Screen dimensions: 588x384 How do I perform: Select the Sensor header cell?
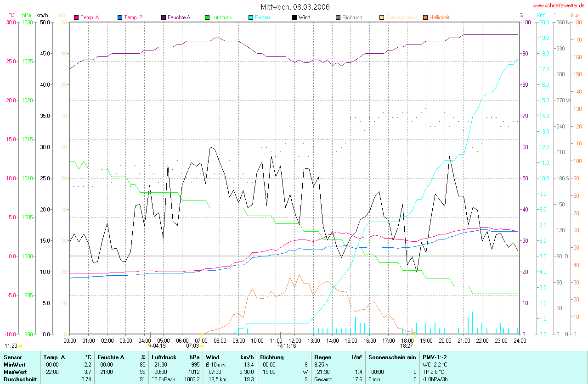(12, 357)
